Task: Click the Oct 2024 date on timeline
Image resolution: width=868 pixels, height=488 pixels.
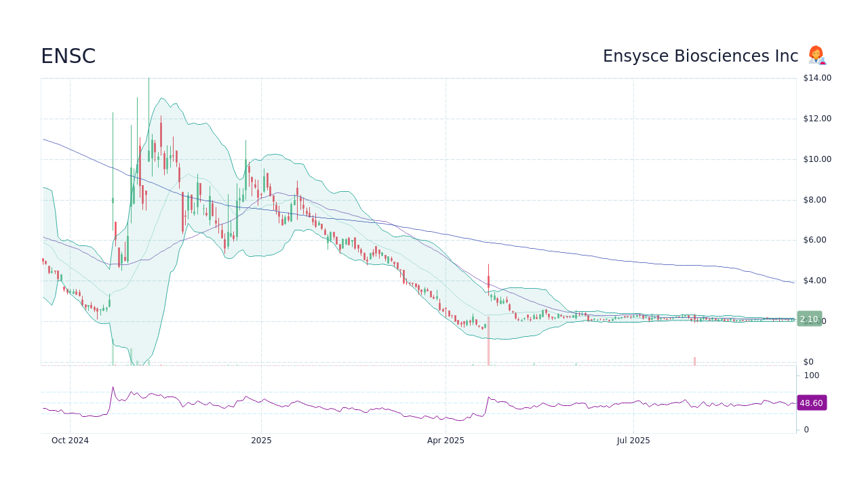Action: pos(70,440)
